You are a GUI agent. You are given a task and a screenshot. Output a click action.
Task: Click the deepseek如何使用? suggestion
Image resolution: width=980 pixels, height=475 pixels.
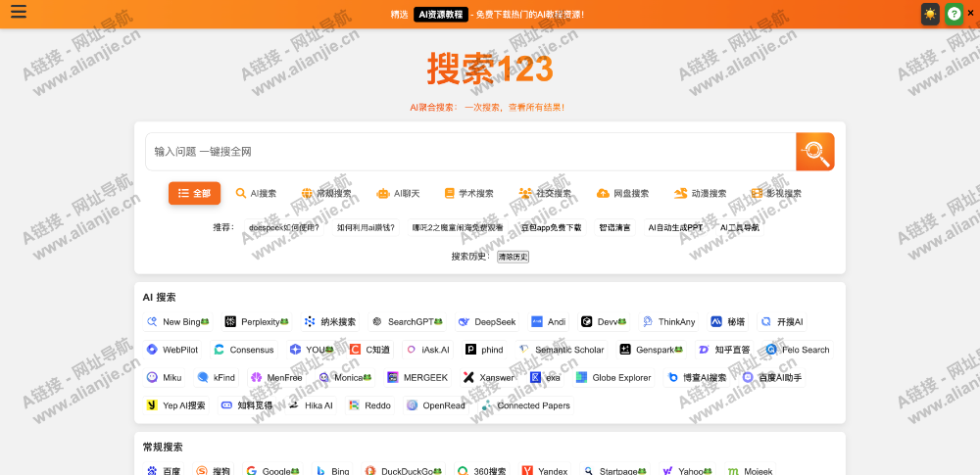click(x=284, y=227)
